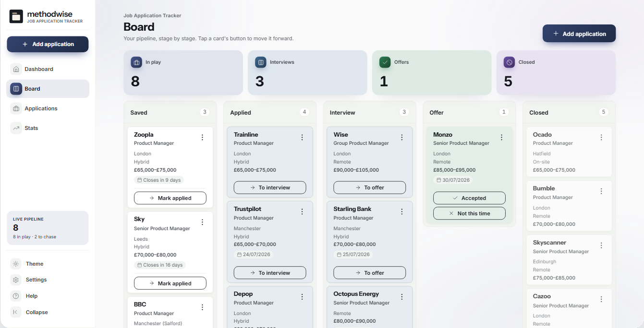
Task: Click Starling Bank date 25/07/2026
Action: [353, 255]
